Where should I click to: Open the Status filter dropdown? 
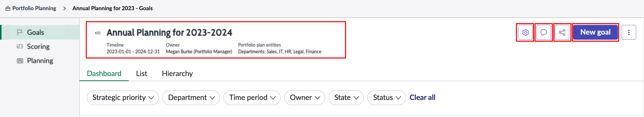pyautogui.click(x=387, y=98)
